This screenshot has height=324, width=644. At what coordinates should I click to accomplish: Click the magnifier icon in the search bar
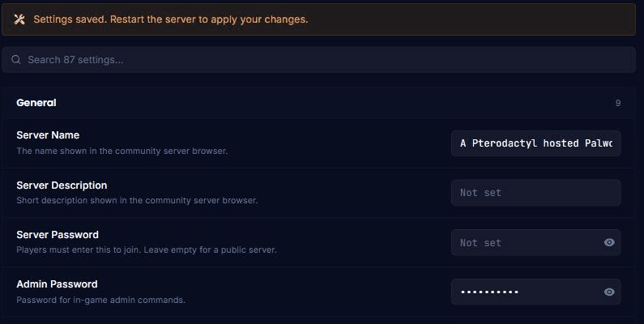point(16,60)
